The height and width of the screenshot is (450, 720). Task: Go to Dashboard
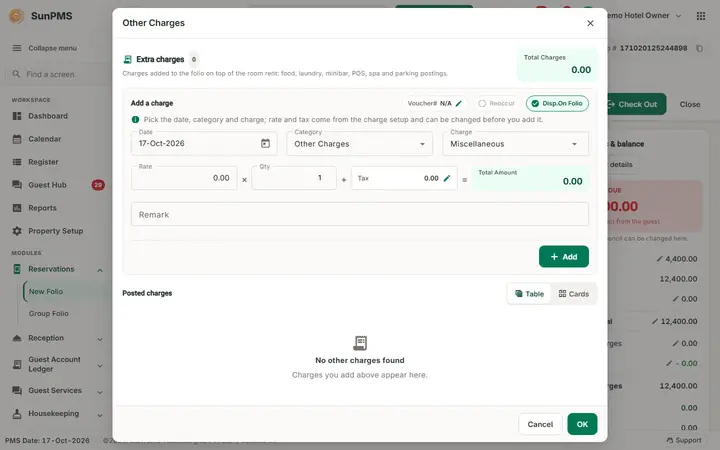tap(48, 116)
